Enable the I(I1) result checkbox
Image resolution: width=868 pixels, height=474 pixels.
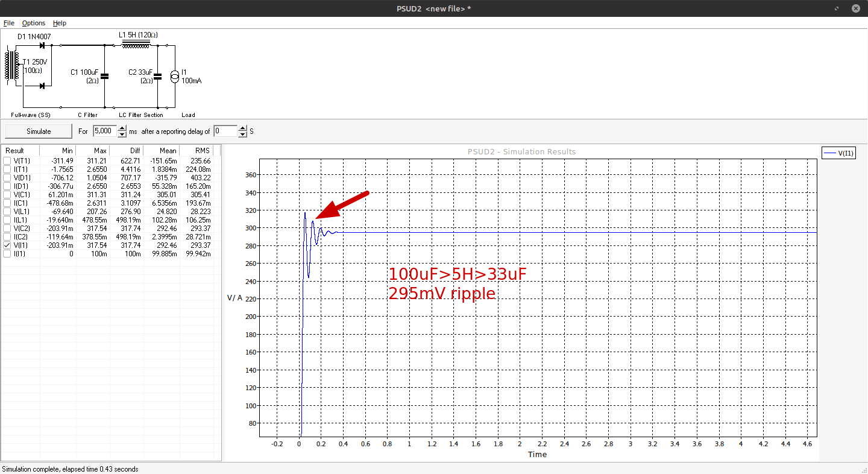tap(7, 254)
